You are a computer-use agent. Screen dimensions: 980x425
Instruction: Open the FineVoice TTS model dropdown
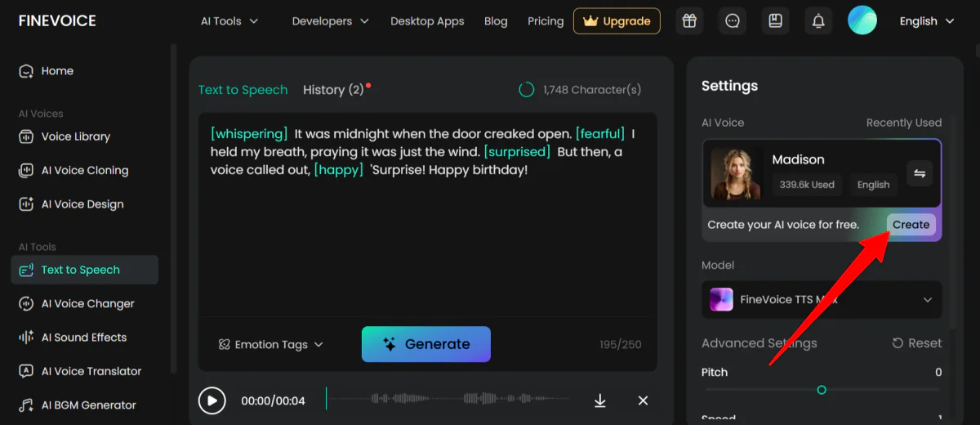coord(822,299)
